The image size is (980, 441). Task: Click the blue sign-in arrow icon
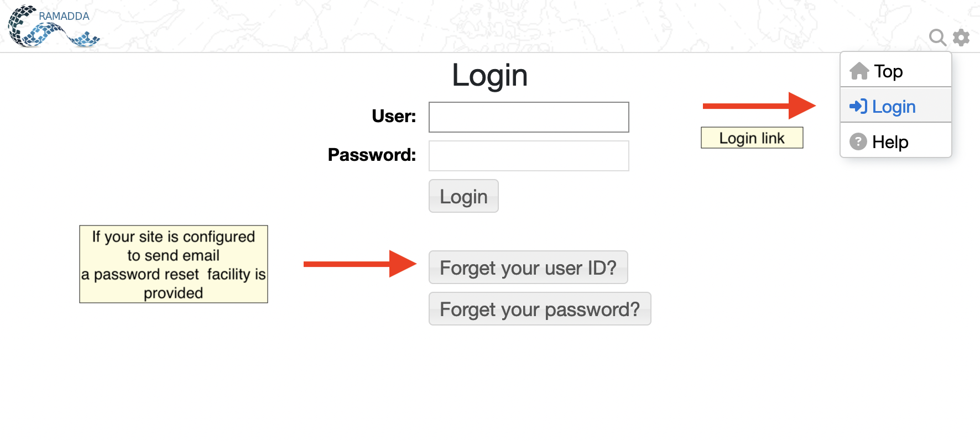[x=858, y=106]
